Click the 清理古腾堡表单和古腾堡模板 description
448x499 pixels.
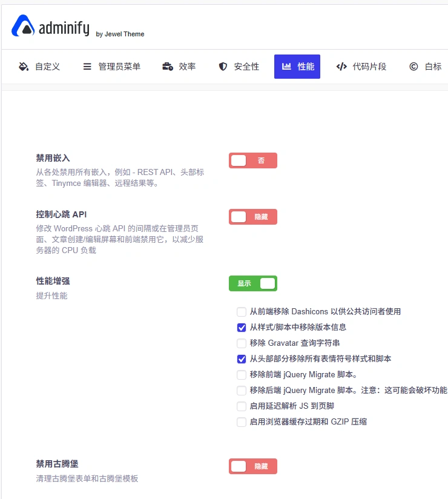coord(87,478)
